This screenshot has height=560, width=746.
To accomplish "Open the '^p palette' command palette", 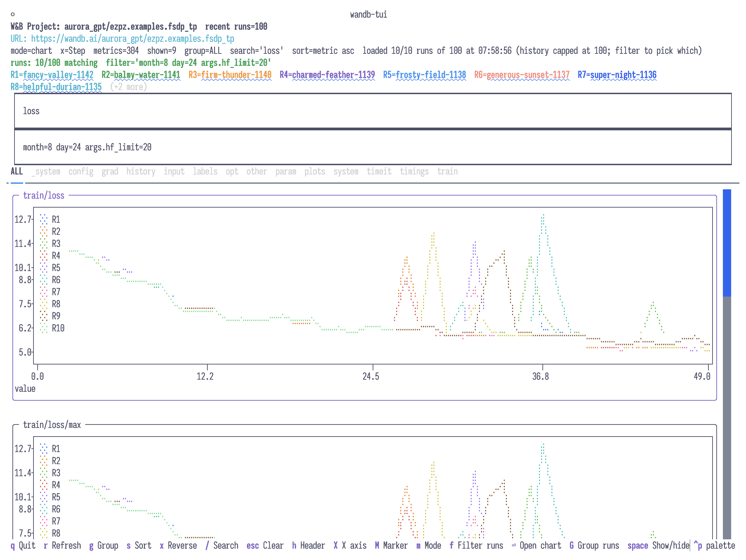I will click(x=715, y=546).
